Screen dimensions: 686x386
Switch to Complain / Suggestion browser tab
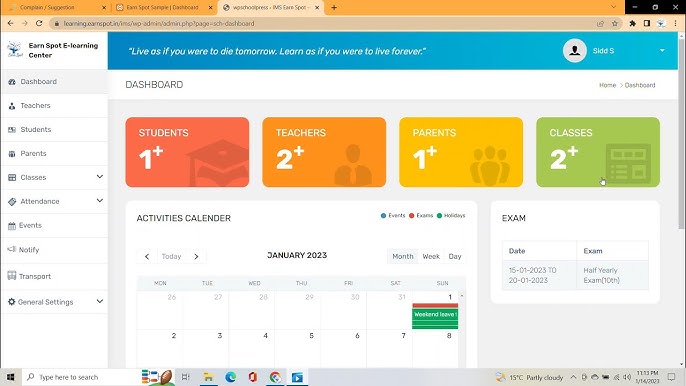[x=57, y=7]
